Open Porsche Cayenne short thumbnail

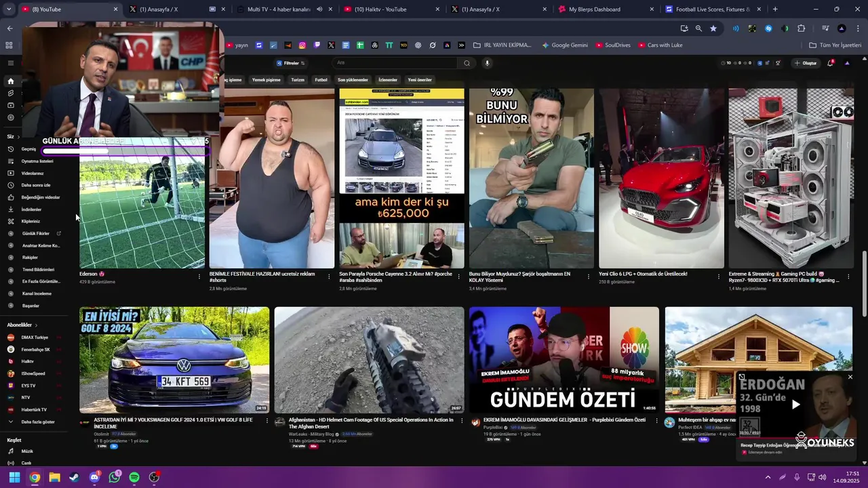click(401, 178)
